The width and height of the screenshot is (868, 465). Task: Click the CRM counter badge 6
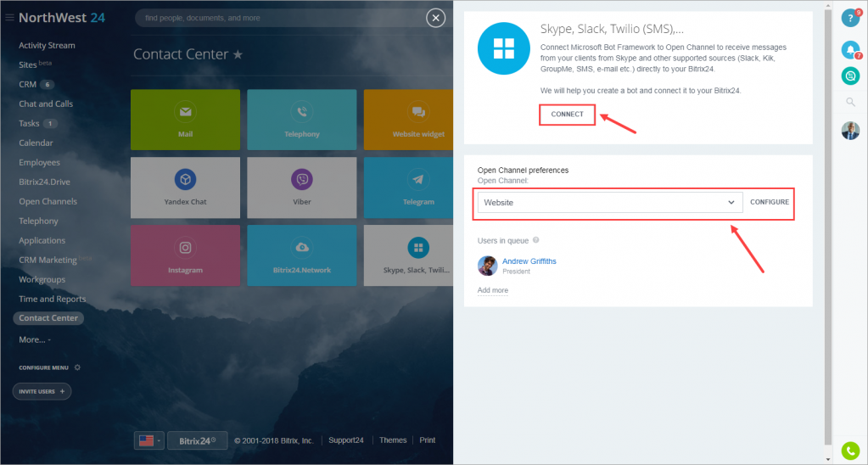(x=48, y=85)
